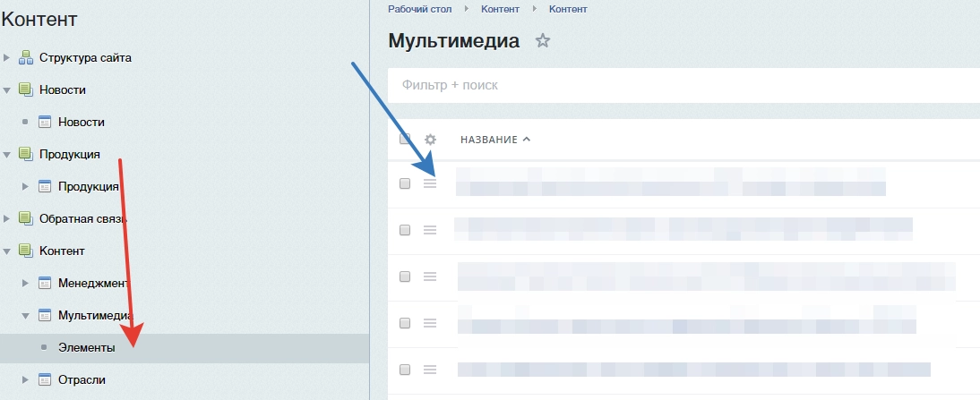Click the Контент tree folder icon
This screenshot has width=980, height=400.
pyautogui.click(x=26, y=251)
